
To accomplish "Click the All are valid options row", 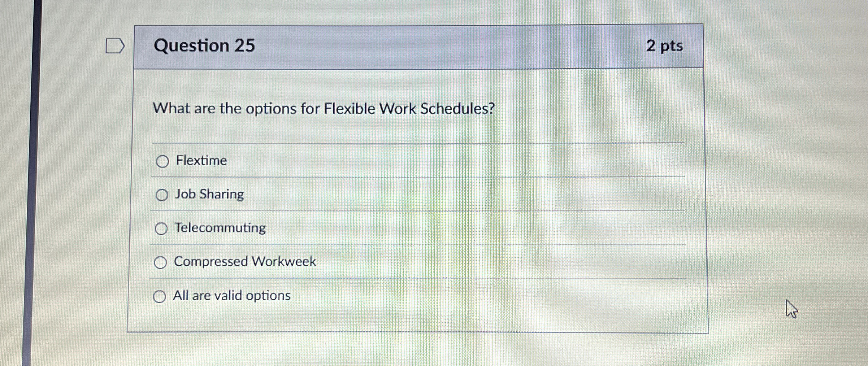I will pos(231,296).
